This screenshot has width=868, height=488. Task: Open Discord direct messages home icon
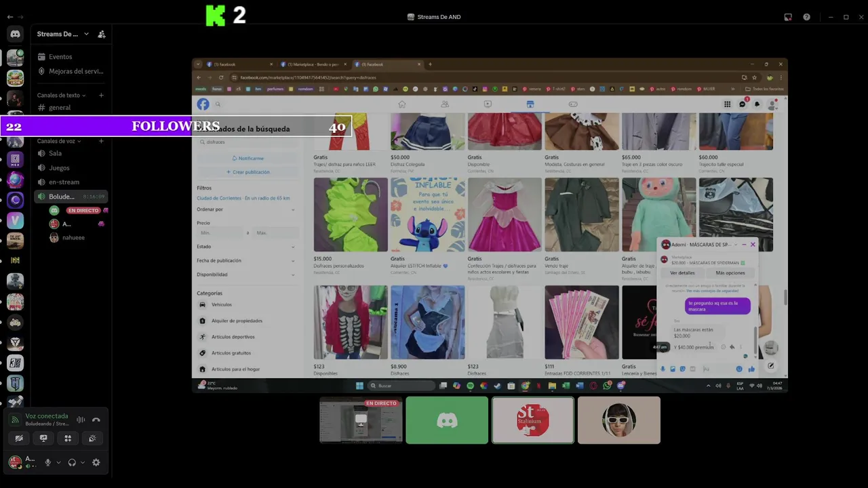(x=15, y=34)
